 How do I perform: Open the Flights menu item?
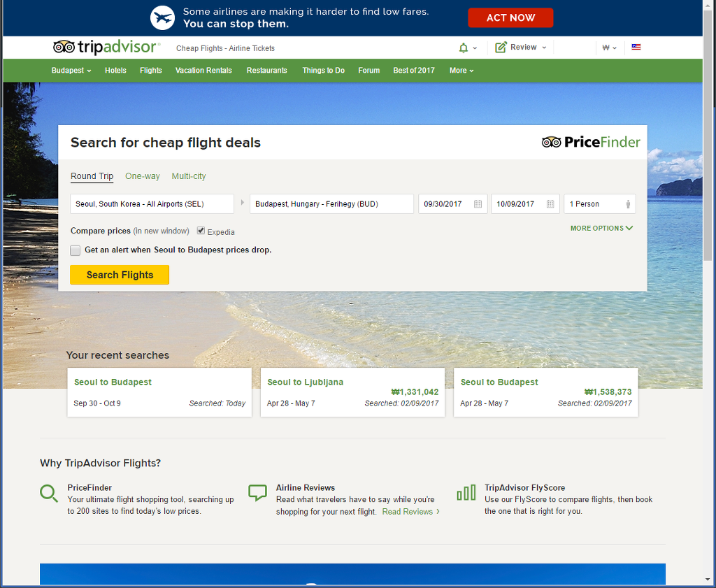(151, 71)
